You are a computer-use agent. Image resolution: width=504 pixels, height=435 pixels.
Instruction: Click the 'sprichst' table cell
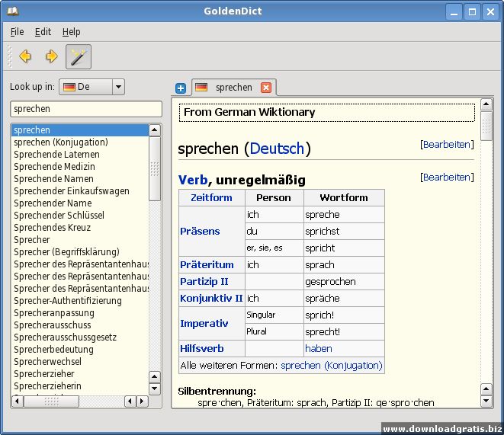[344, 231]
